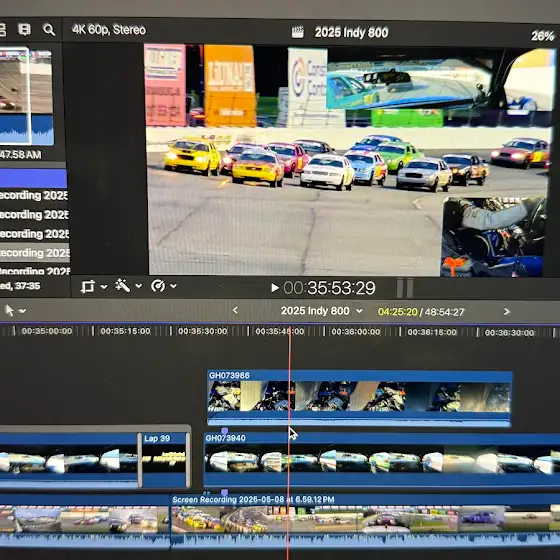Image resolution: width=560 pixels, height=560 pixels.
Task: Click the play button beside the timecode
Action: [274, 288]
